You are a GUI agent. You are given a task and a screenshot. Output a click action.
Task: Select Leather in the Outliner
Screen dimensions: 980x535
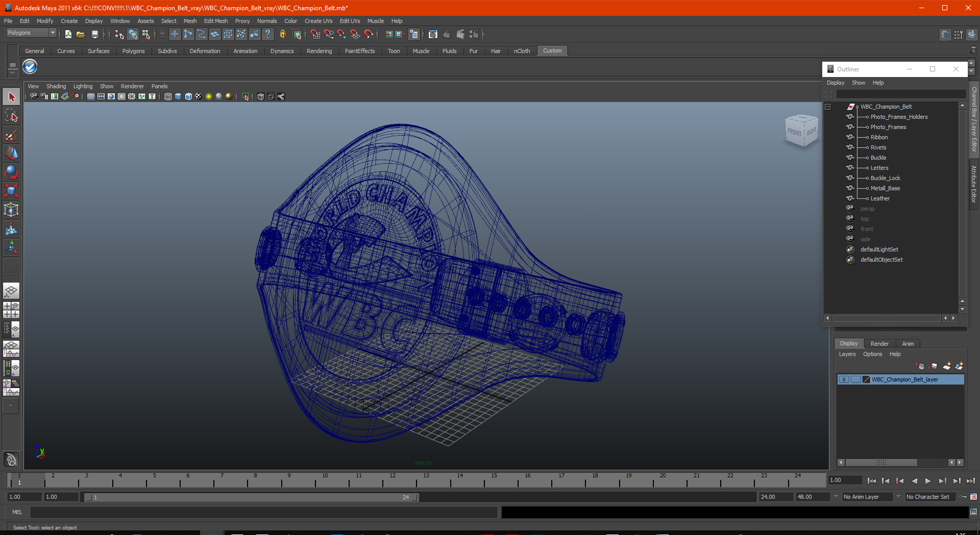point(880,198)
